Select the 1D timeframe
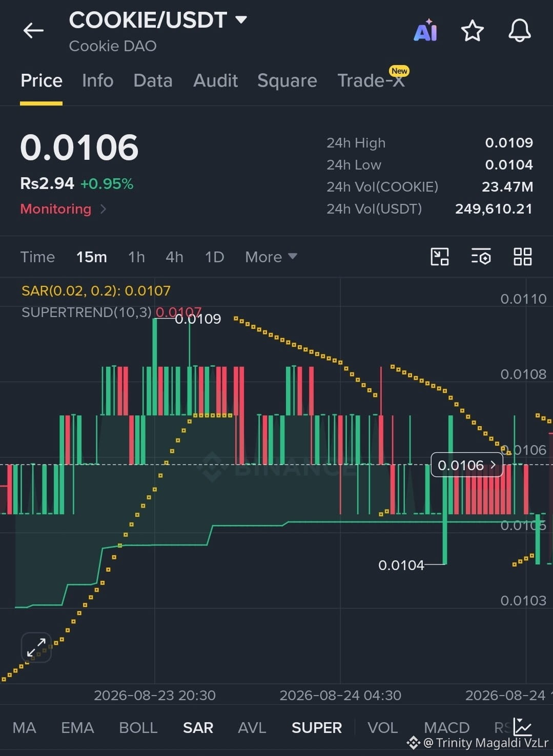The height and width of the screenshot is (756, 553). click(214, 257)
